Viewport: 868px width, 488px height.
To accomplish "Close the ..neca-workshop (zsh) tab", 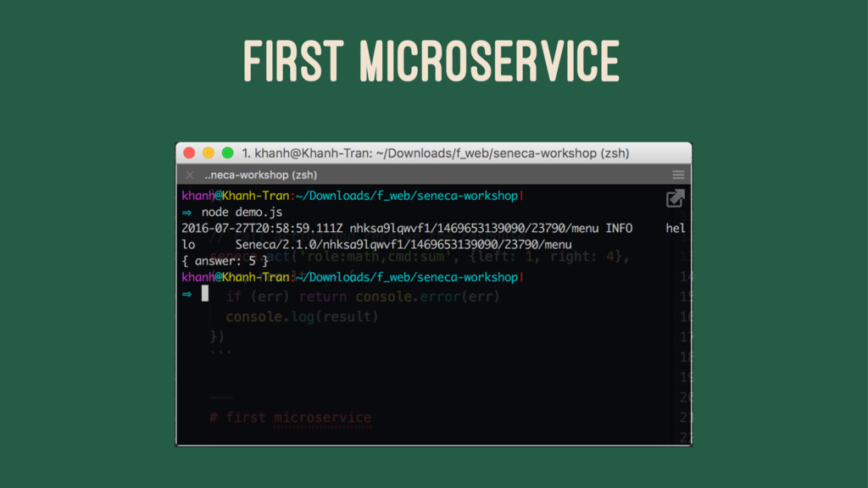I will (190, 175).
